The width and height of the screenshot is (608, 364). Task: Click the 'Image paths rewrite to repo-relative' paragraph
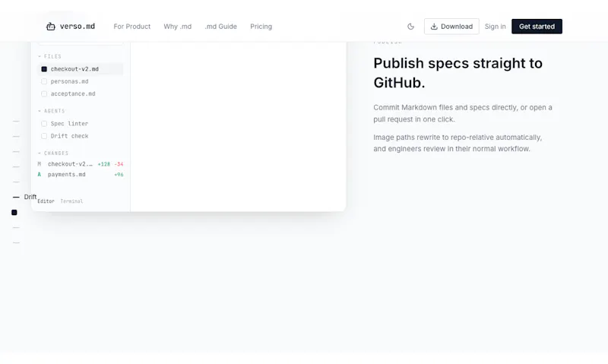coord(458,143)
